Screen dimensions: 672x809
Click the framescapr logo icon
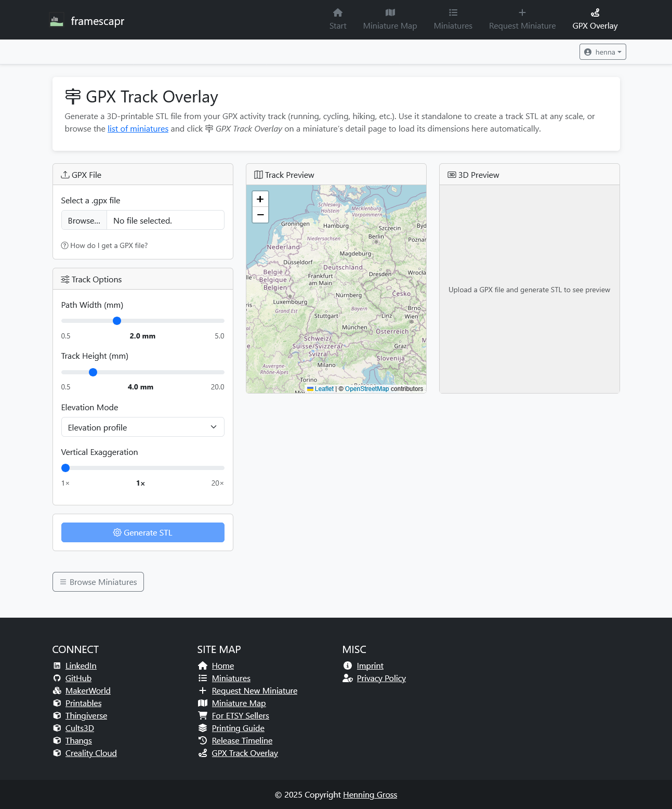coord(57,20)
